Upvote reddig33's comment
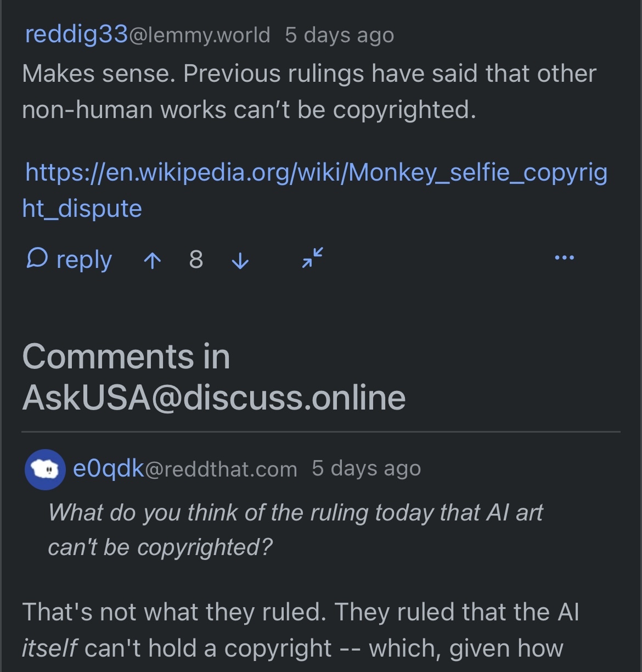The width and height of the screenshot is (642, 672). pos(152,260)
